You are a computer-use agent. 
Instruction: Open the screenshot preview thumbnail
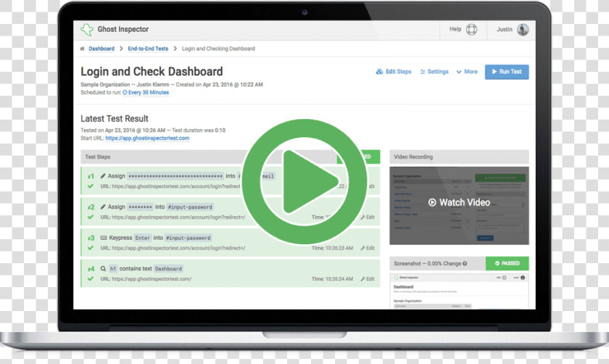[459, 291]
